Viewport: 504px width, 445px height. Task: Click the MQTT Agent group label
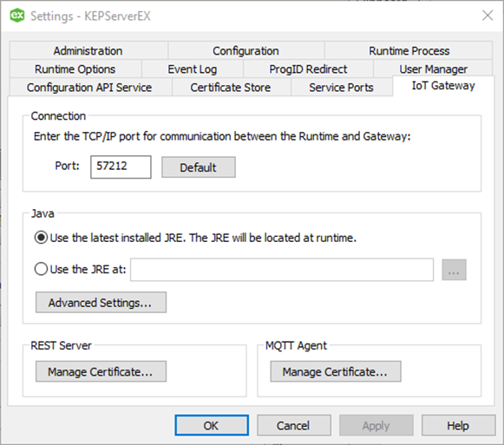pos(296,345)
